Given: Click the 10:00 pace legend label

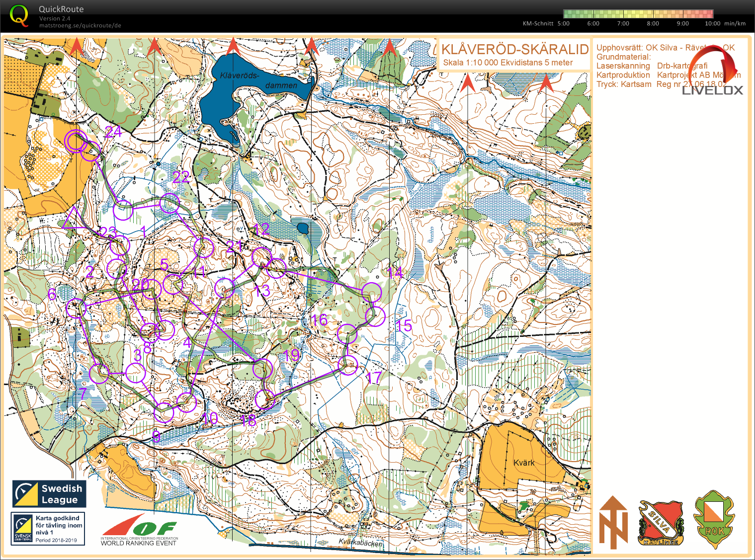Looking at the screenshot, I should (712, 23).
